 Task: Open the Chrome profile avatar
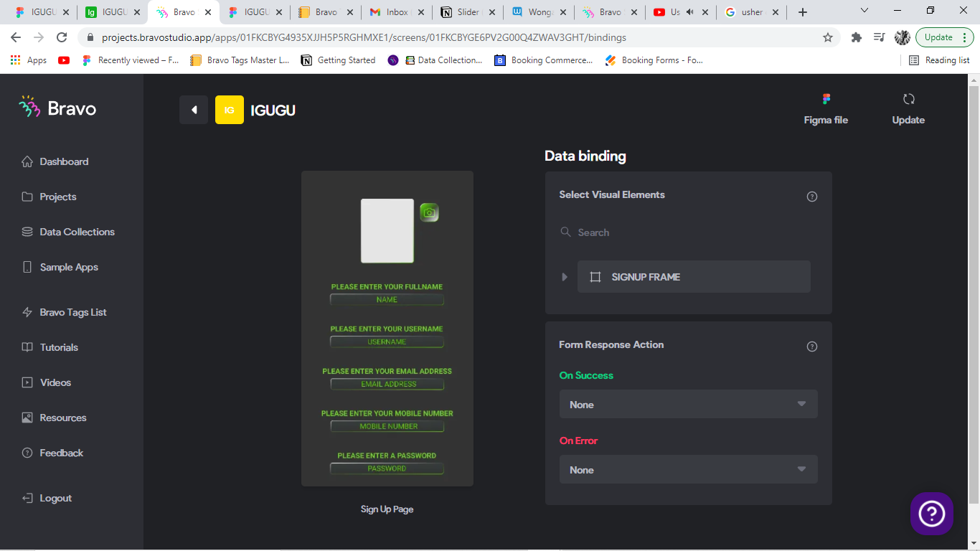[903, 37]
